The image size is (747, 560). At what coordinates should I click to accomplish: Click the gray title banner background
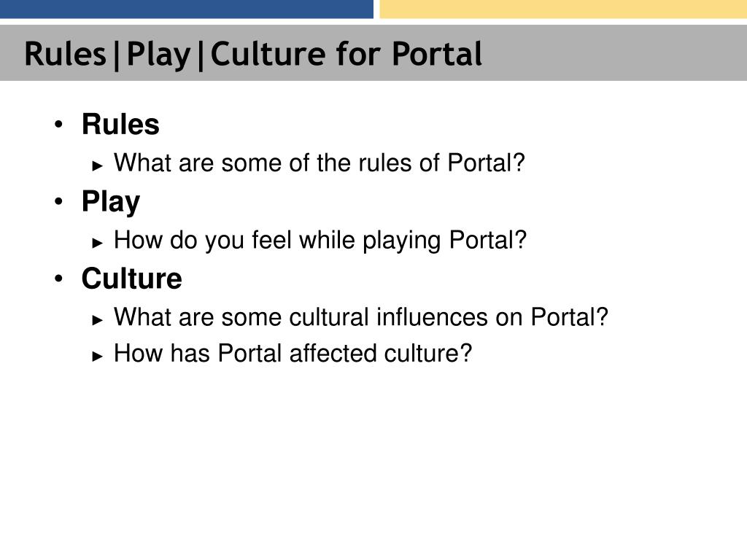point(614,53)
